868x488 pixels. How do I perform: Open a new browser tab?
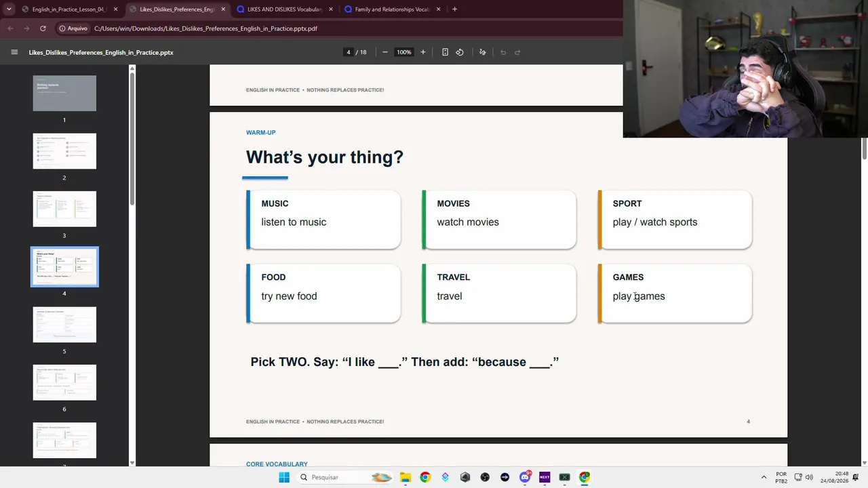tap(454, 9)
